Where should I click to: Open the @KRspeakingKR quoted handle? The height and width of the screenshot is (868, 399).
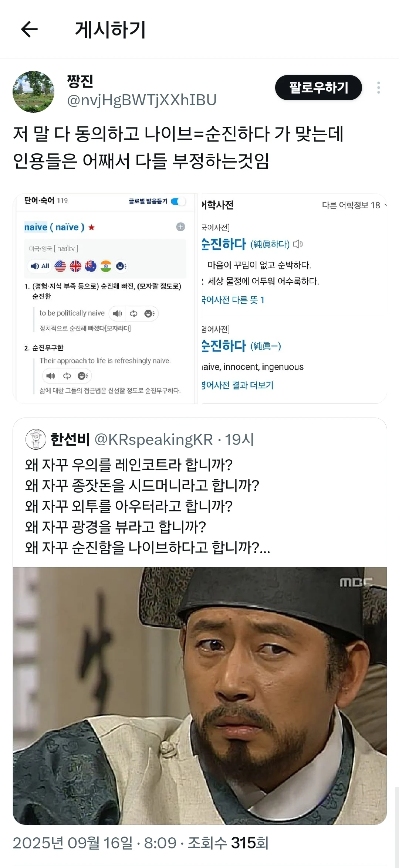pyautogui.click(x=153, y=439)
